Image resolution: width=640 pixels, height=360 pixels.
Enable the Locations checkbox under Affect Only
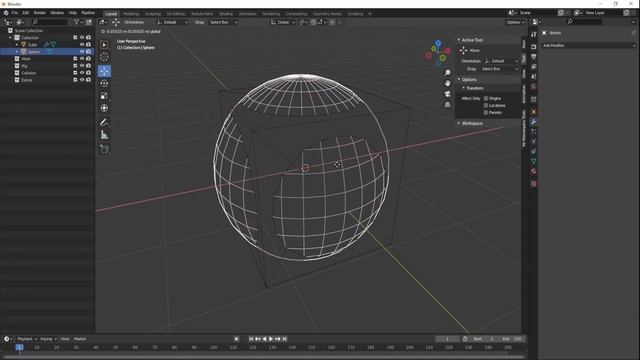pyautogui.click(x=486, y=105)
